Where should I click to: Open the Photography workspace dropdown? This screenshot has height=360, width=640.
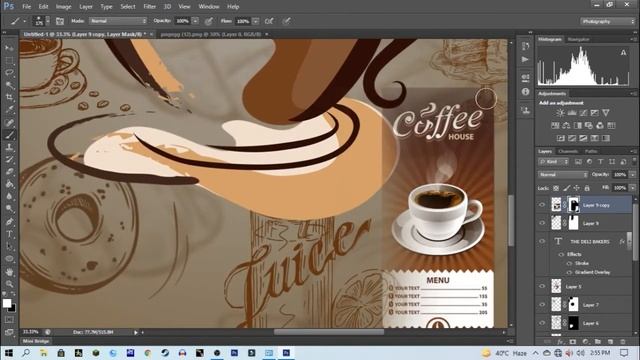click(x=608, y=21)
